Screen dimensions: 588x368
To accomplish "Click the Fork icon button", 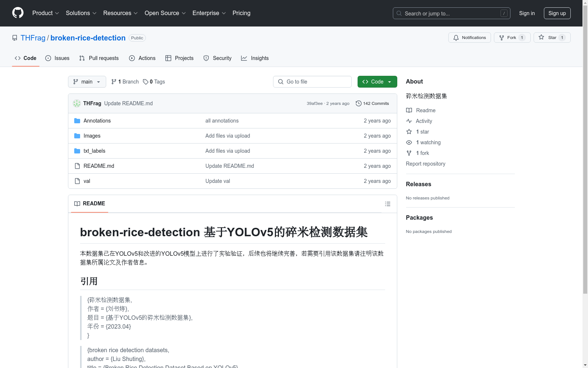I will [x=502, y=38].
